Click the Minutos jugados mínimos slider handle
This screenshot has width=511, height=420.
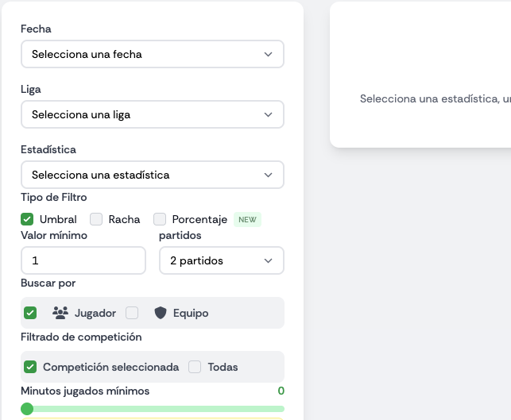27,409
